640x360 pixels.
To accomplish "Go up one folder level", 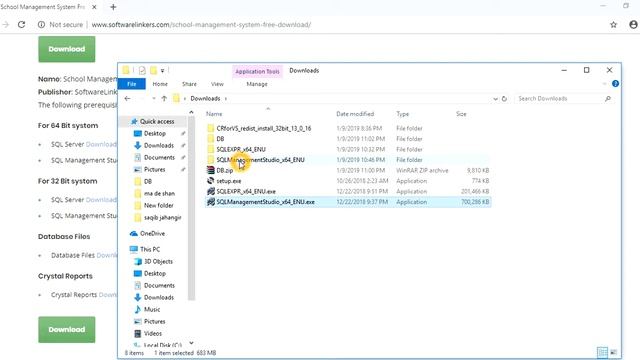I will (x=164, y=98).
